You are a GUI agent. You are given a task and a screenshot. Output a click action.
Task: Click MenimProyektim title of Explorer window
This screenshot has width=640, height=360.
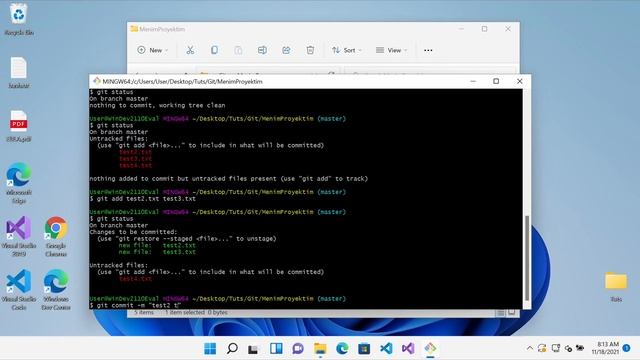(162, 29)
